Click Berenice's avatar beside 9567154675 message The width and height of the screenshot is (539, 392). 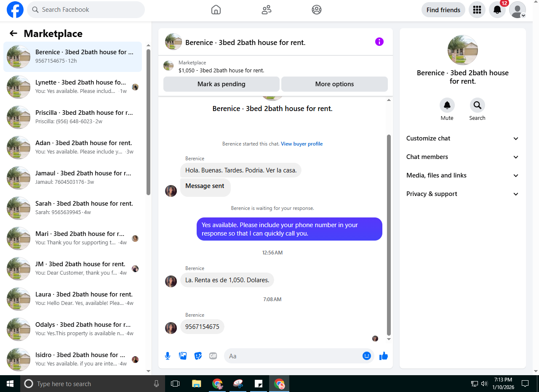(171, 328)
